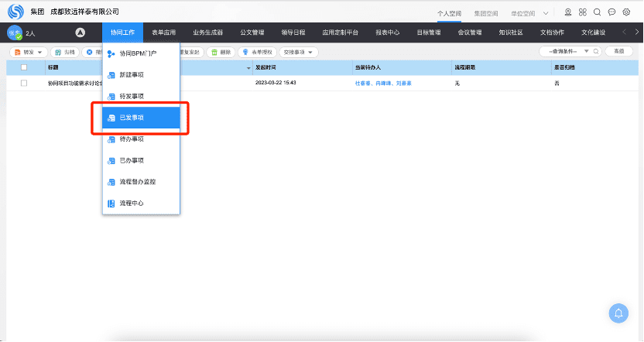Viewport: 644px width, 342px height.
Task: Open the 应用定制平台 navigation tab
Action: point(340,32)
